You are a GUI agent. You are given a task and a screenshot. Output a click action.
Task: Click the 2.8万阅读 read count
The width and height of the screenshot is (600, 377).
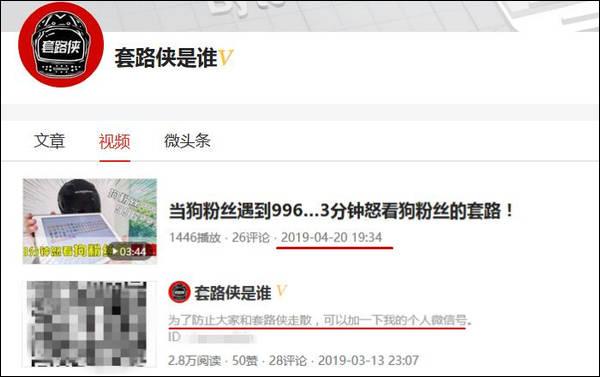click(194, 361)
